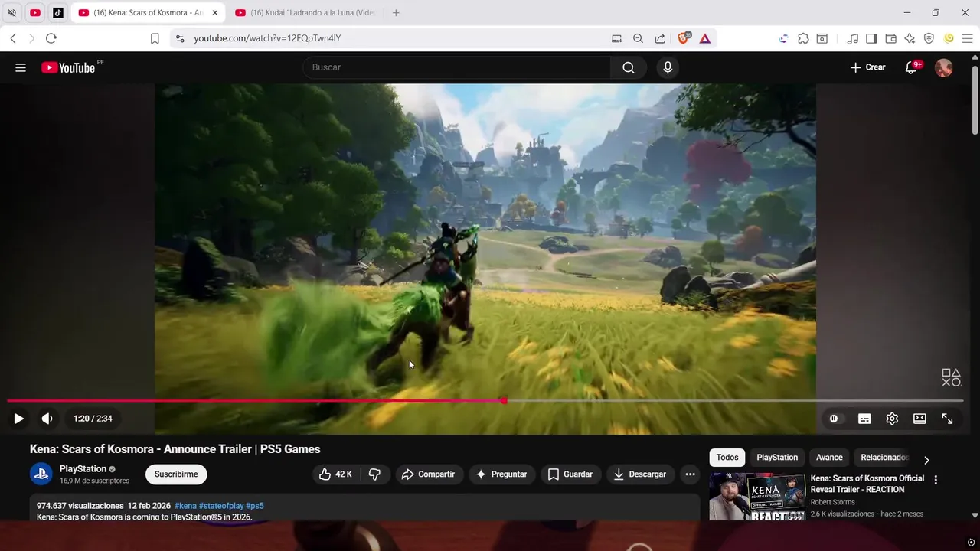Like the video with 42 K likes
This screenshot has height=551, width=980.
[335, 474]
